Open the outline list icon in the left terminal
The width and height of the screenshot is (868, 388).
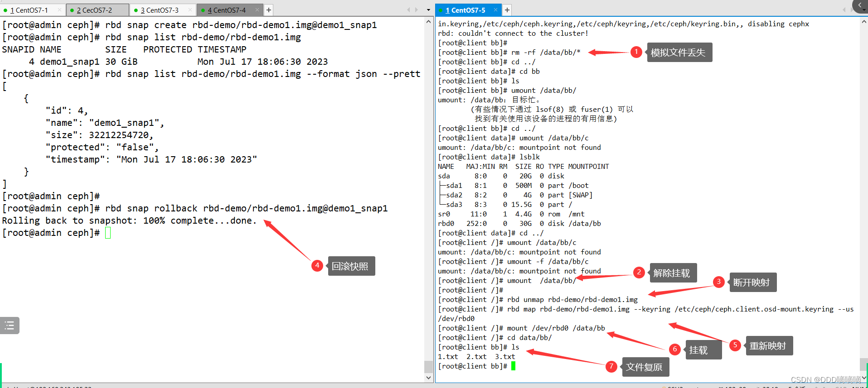point(9,325)
